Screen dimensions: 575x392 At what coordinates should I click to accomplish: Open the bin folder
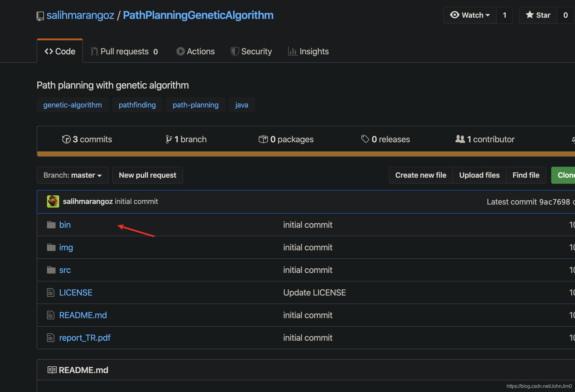click(65, 225)
